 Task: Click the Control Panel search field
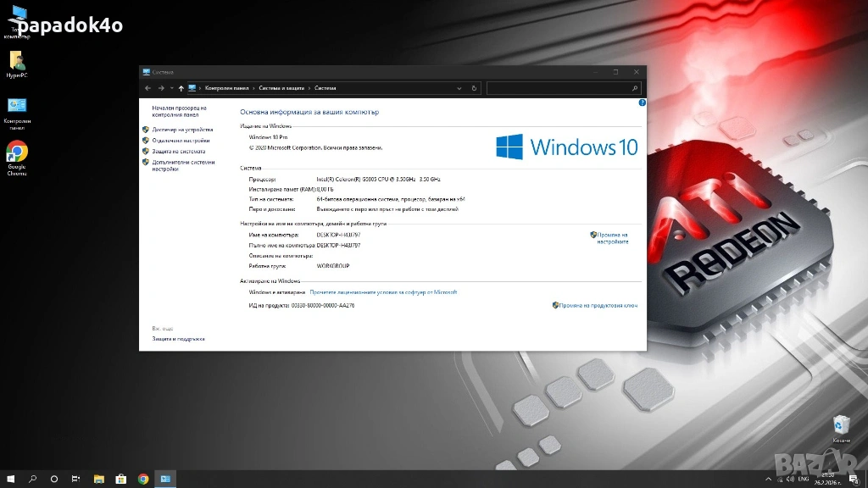tap(559, 88)
